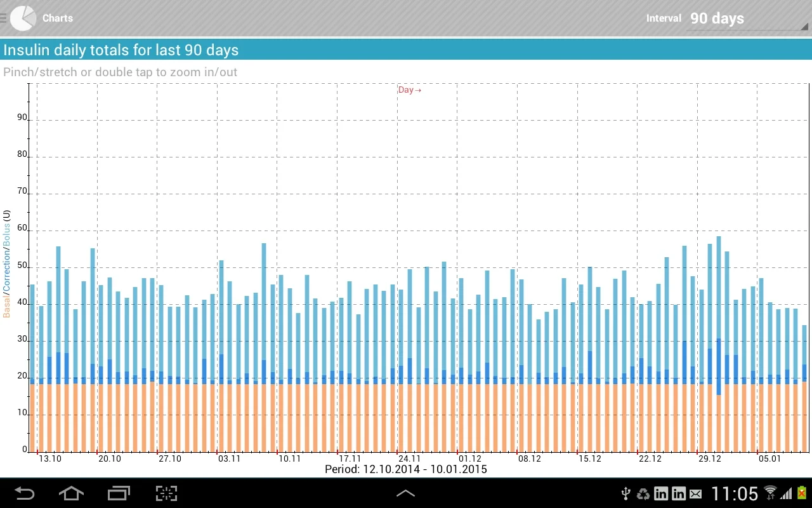The width and height of the screenshot is (812, 508).
Task: Tap the battery status icon
Action: (x=802, y=493)
